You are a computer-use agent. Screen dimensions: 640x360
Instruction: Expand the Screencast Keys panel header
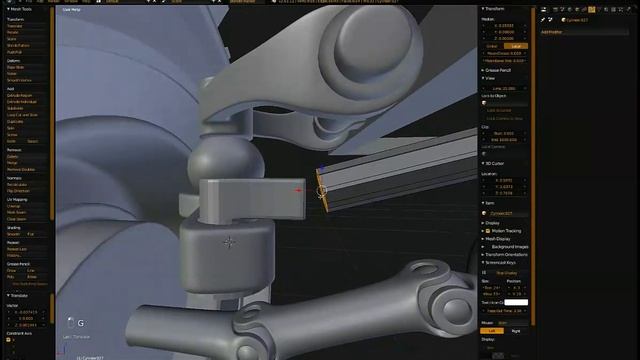[x=500, y=262]
